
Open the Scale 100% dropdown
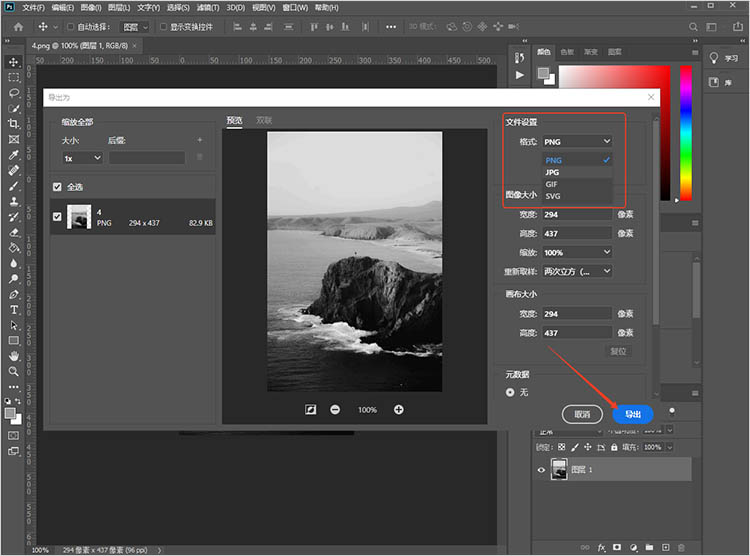point(577,252)
